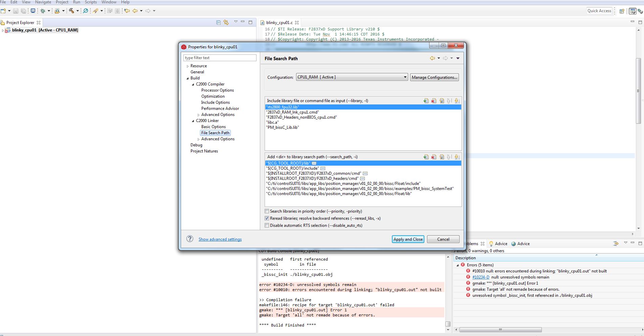Image resolution: width=644 pixels, height=336 pixels.
Task: Click the Save All toolbar icon
Action: [x=23, y=11]
